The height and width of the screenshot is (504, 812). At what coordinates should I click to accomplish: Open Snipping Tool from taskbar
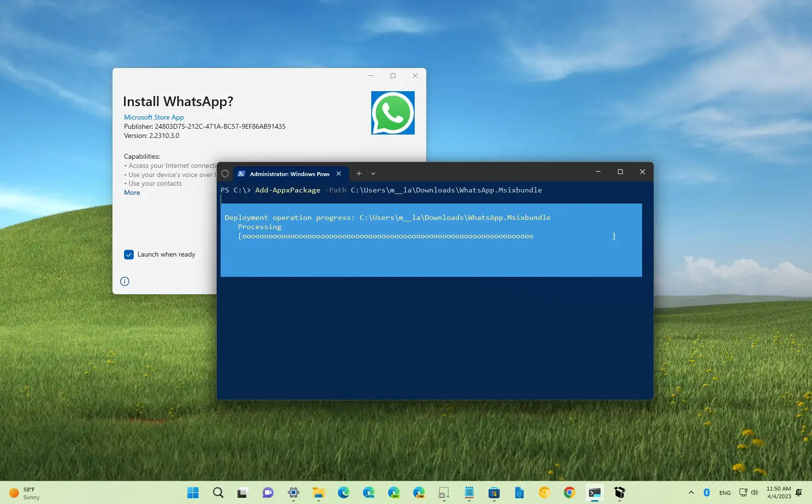(x=444, y=492)
